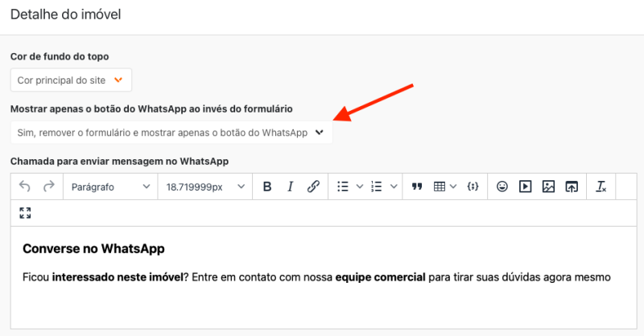The image size is (644, 336).
Task: Expand the editor to fullscreen
Action: [25, 213]
